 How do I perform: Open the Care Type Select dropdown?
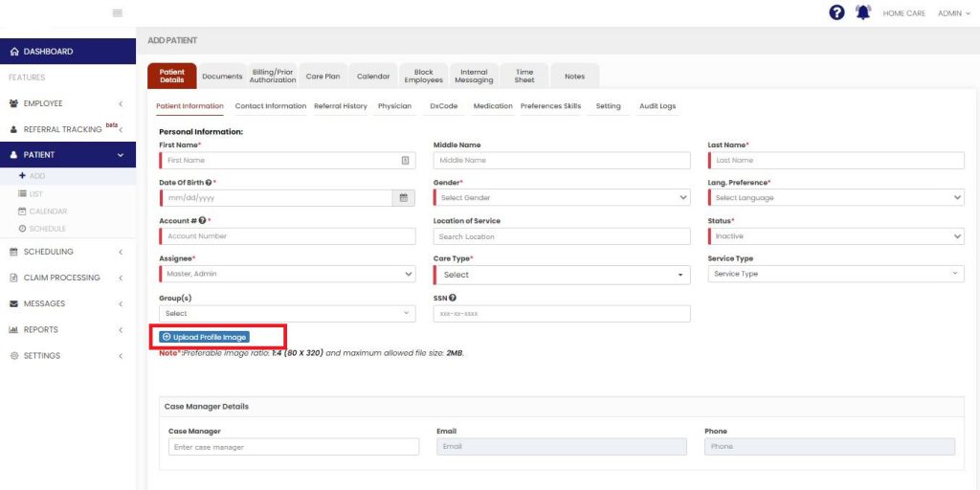562,275
